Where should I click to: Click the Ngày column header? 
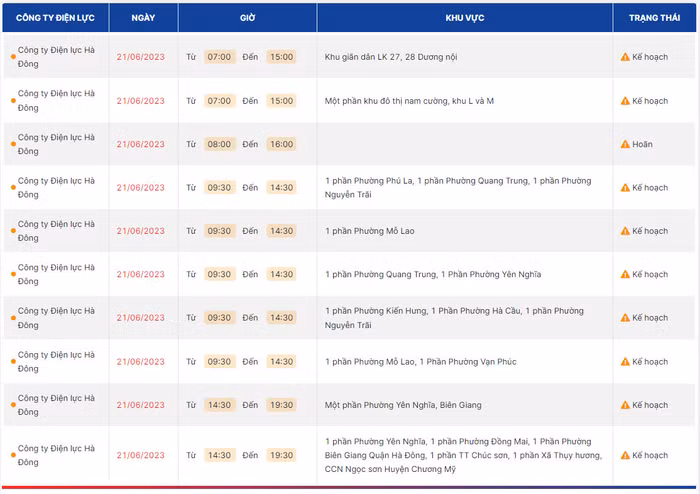click(142, 19)
